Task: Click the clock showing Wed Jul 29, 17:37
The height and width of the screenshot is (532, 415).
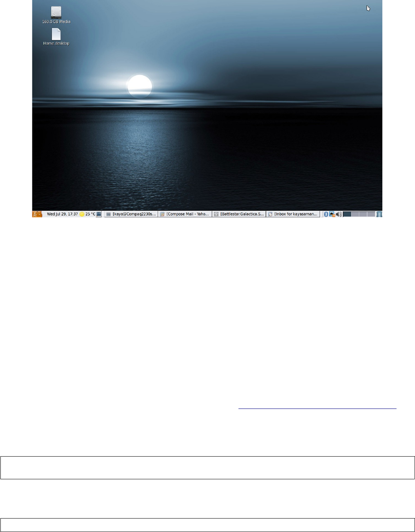Action: point(62,214)
